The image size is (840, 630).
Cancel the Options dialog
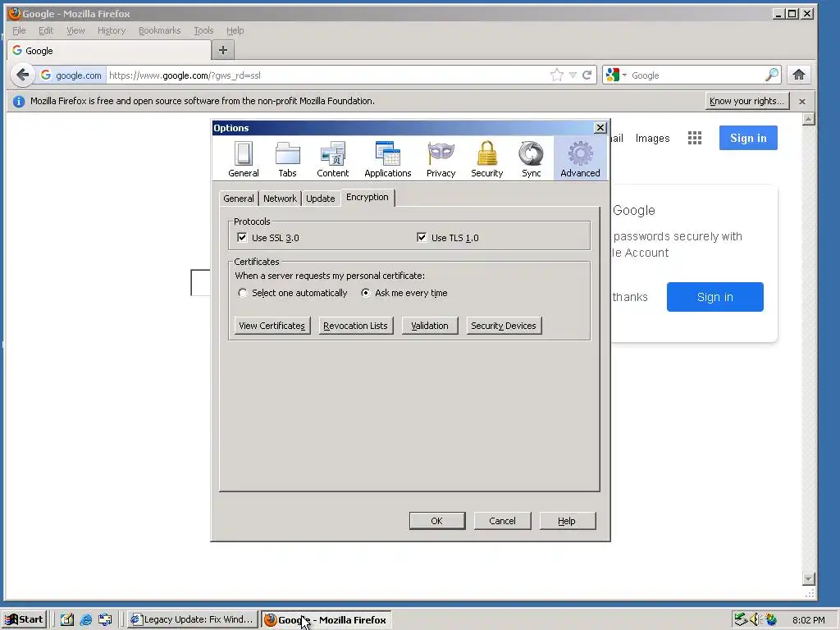502,521
